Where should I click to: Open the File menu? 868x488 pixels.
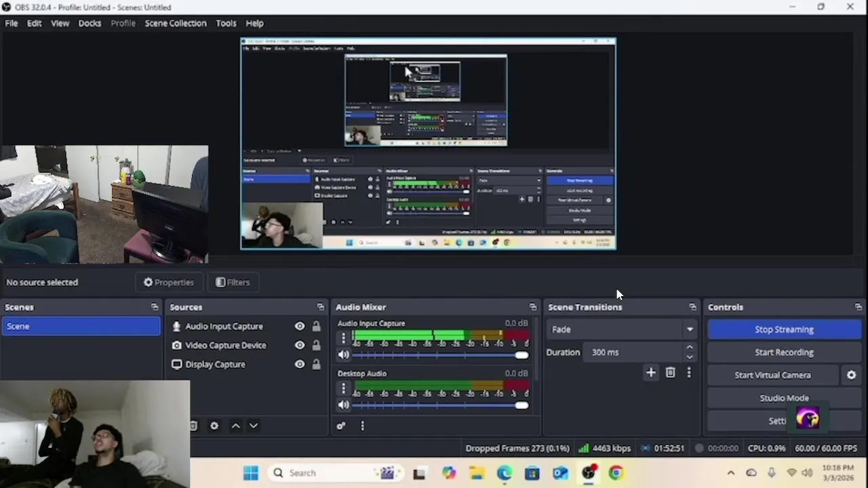tap(12, 23)
